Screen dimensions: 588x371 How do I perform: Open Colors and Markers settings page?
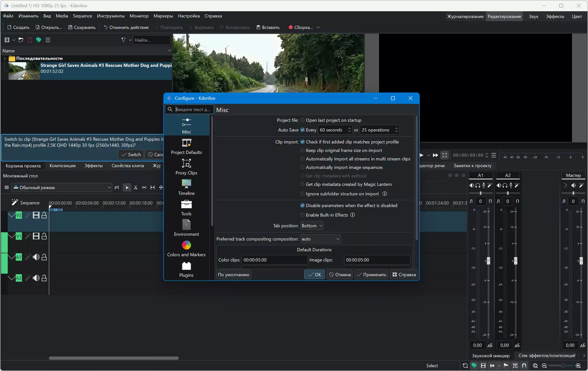(187, 248)
